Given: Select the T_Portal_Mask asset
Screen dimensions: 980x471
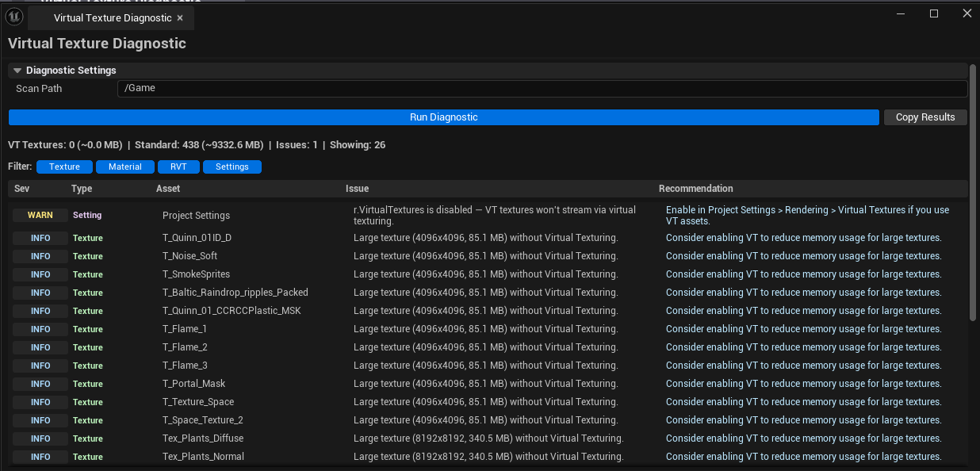Looking at the screenshot, I should point(193,384).
